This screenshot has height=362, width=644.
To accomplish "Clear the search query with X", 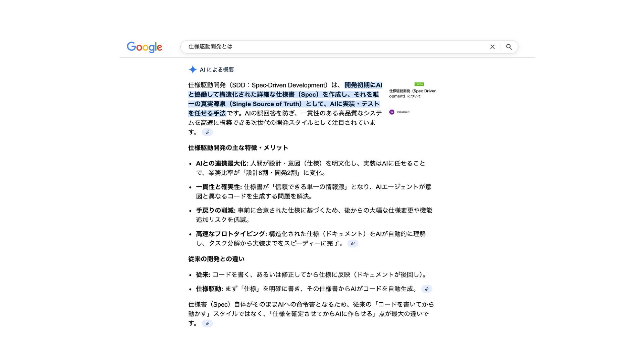I will coord(492,47).
